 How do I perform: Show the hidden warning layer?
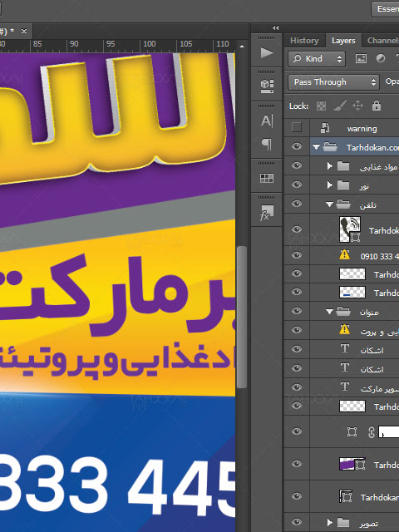297,127
